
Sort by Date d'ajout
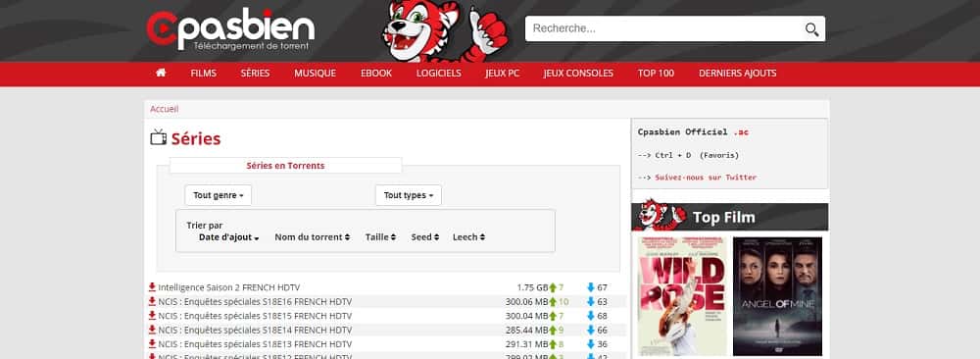coord(228,237)
